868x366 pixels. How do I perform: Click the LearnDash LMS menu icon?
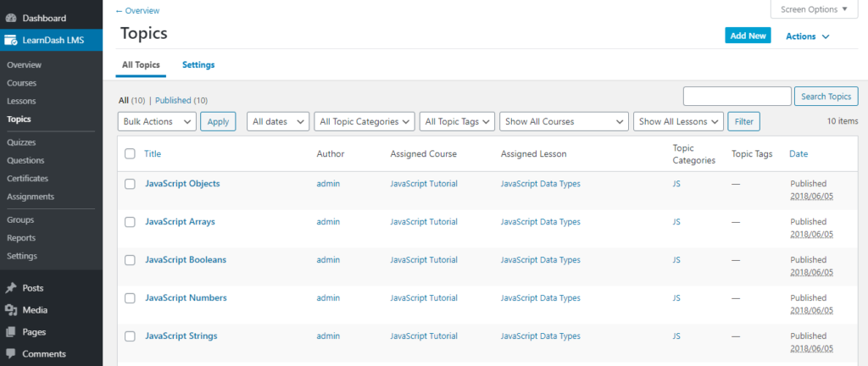tap(10, 40)
